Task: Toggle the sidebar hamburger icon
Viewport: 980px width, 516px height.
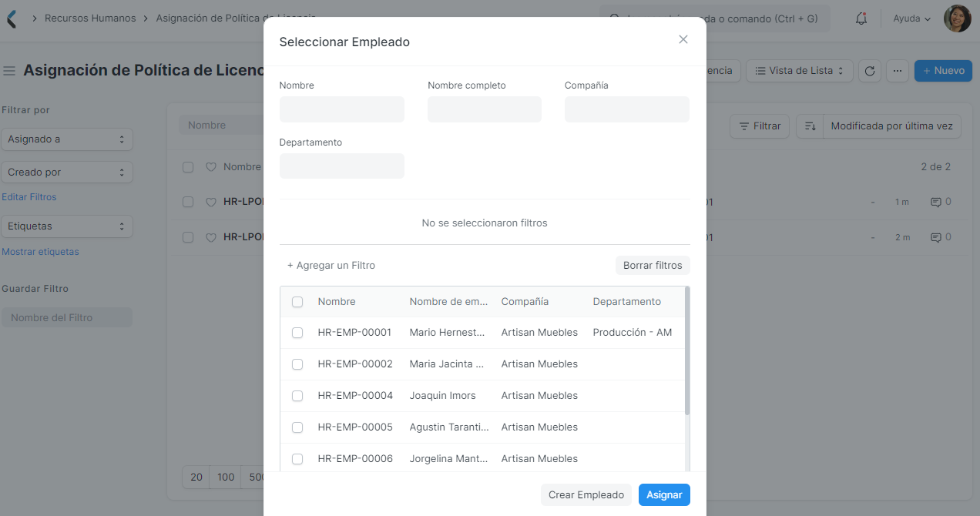Action: pos(9,71)
